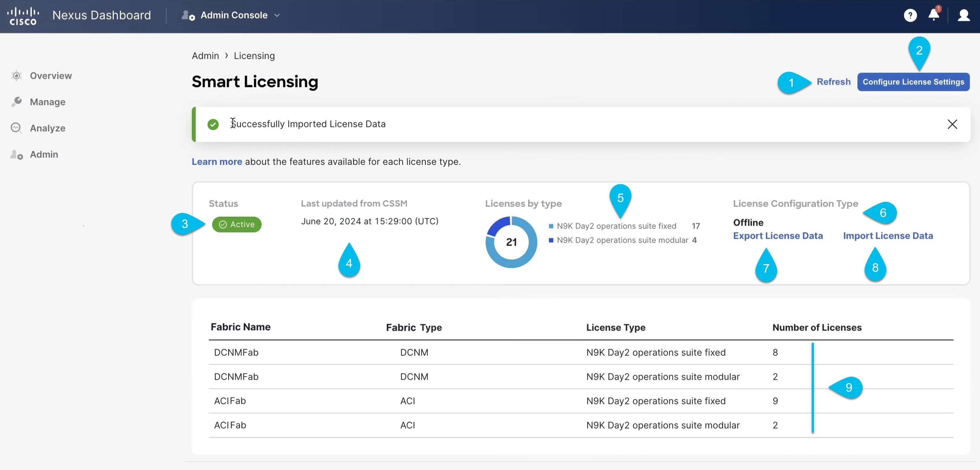The image size is (980, 470).
Task: Click the Analyze sidebar icon
Action: [x=16, y=128]
